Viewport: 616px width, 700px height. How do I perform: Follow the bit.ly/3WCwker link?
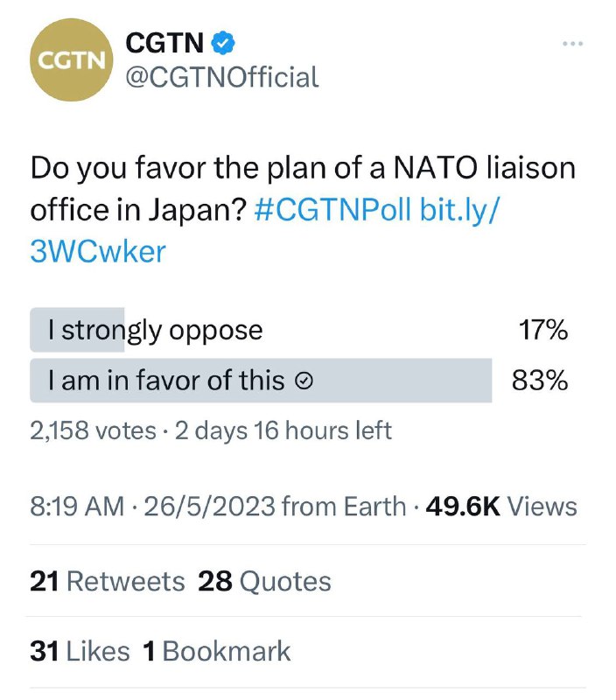pyautogui.click(x=96, y=251)
